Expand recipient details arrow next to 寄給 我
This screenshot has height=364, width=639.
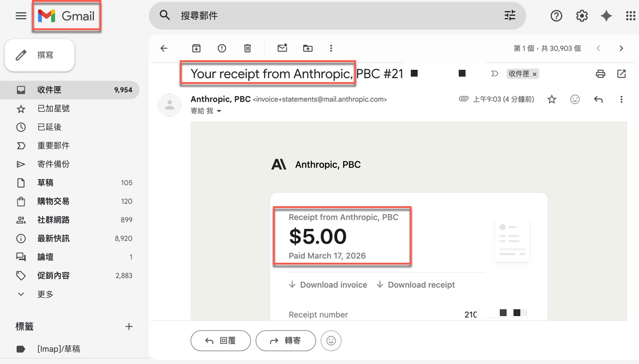(x=219, y=111)
